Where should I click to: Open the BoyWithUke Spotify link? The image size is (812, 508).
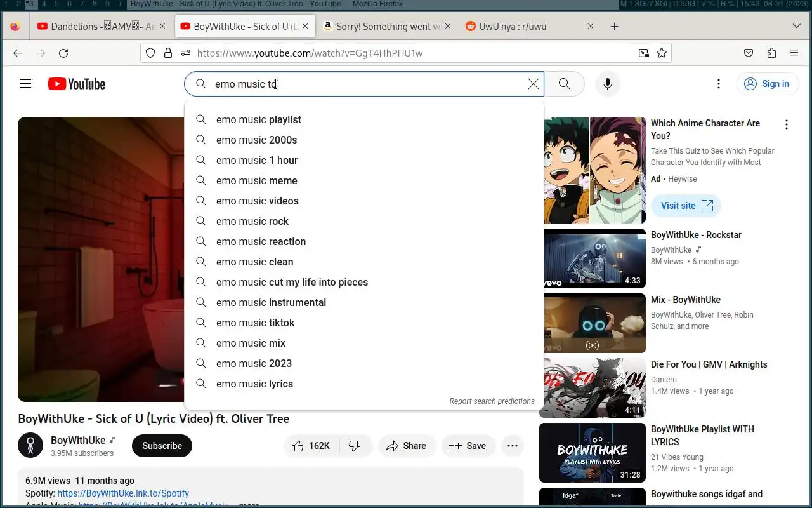tap(123, 493)
